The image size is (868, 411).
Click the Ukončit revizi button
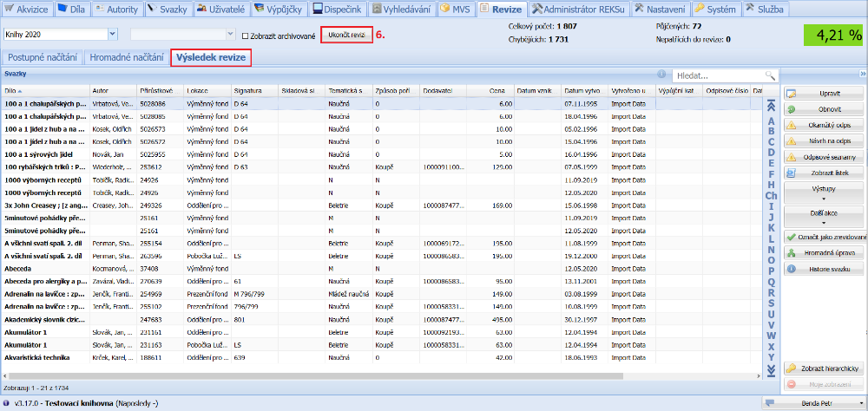click(x=346, y=34)
